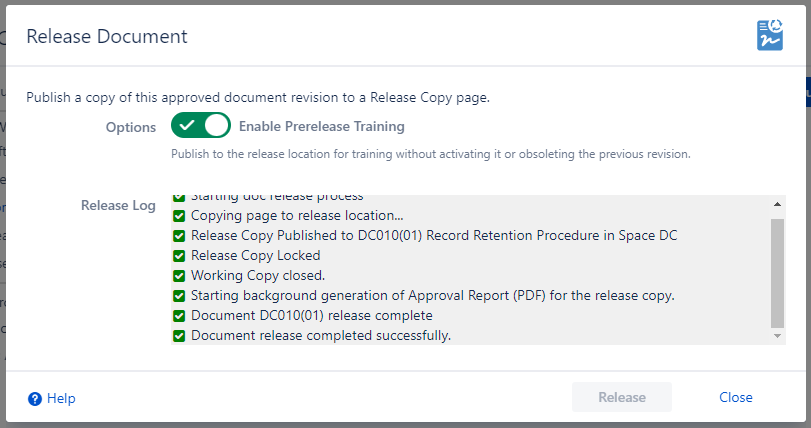Click the Document release completed successfully message
Screen dimensions: 811x428
pyautogui.click(x=321, y=335)
